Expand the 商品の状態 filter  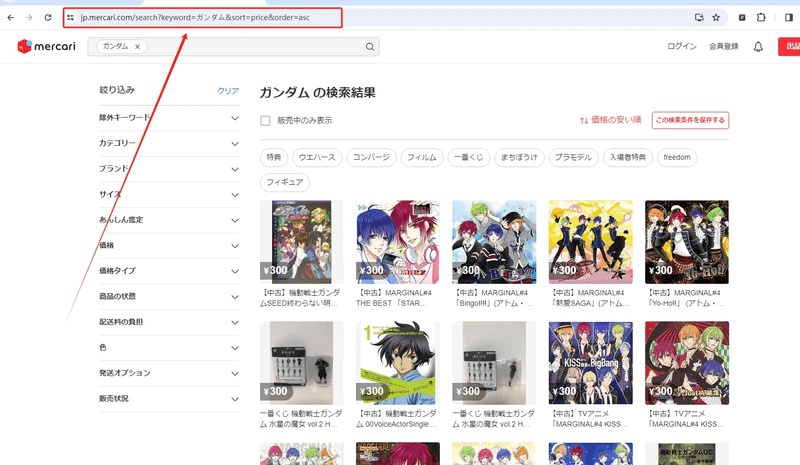click(169, 297)
